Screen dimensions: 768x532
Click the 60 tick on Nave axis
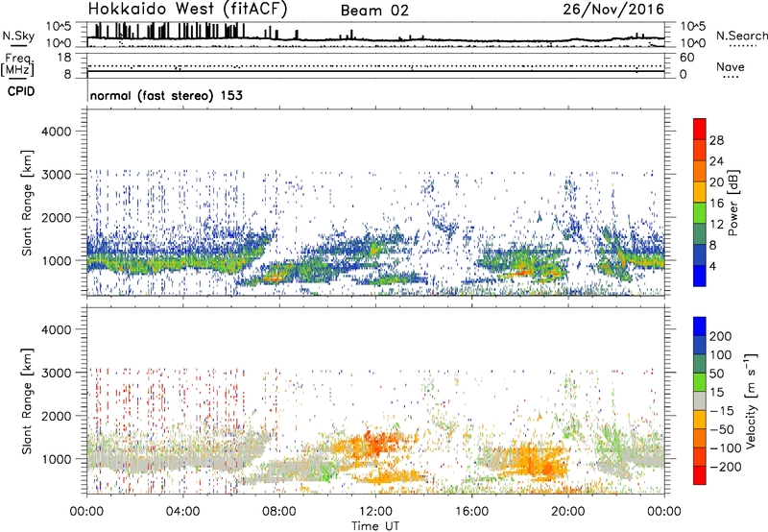coord(687,58)
